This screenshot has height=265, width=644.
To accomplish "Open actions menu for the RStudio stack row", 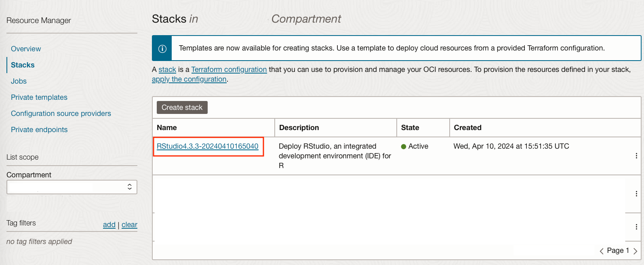I will 636,156.
